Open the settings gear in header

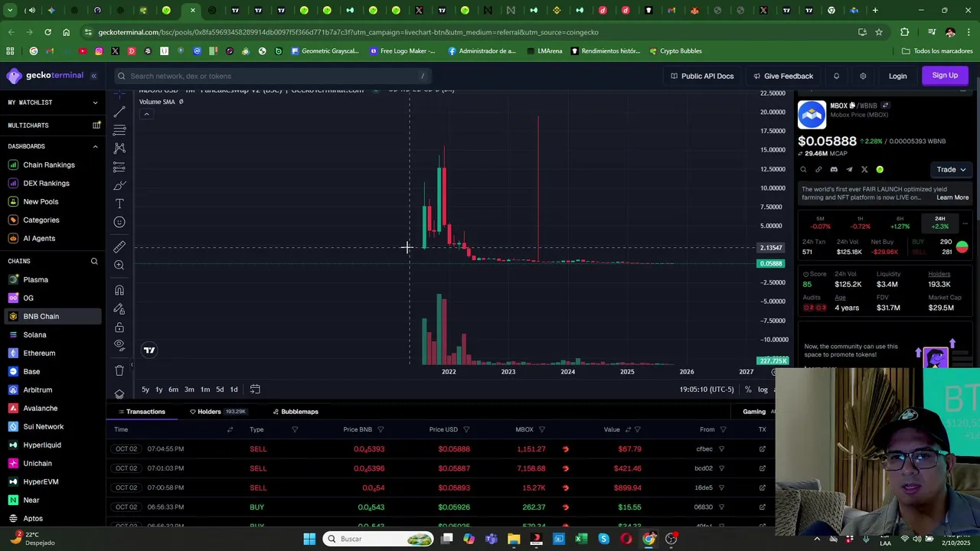click(x=863, y=76)
